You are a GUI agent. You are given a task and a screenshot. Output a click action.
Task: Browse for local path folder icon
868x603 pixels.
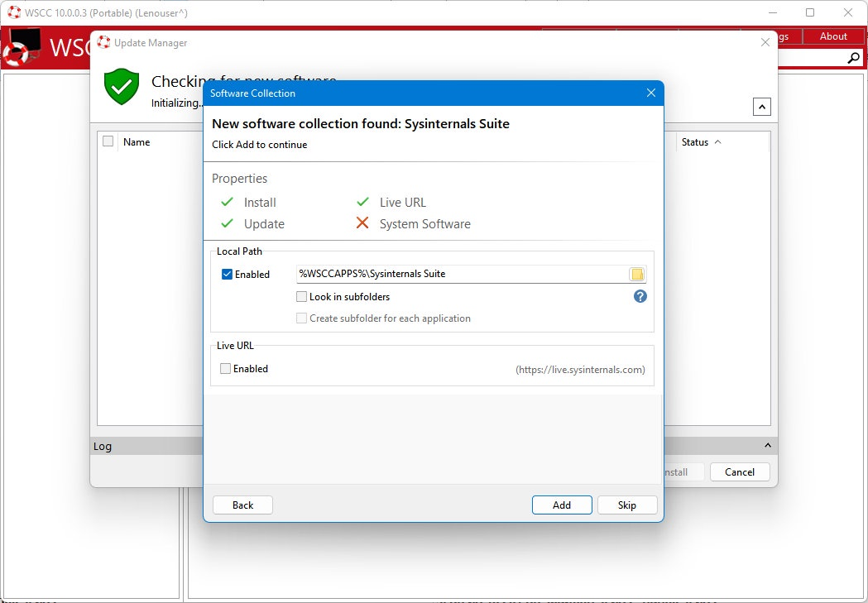637,274
